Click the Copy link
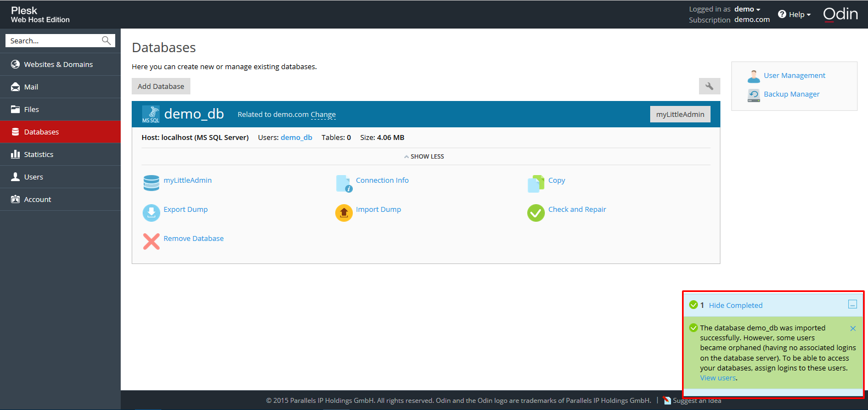868x410 pixels. click(557, 180)
